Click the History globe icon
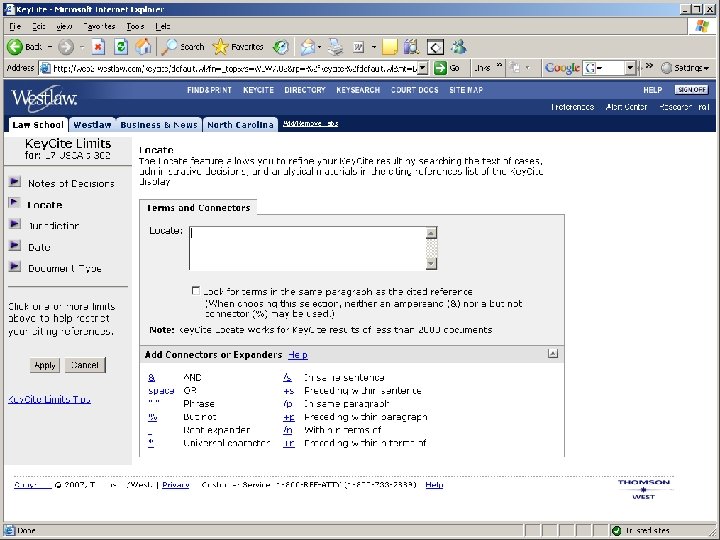720x540 pixels. pos(281,46)
